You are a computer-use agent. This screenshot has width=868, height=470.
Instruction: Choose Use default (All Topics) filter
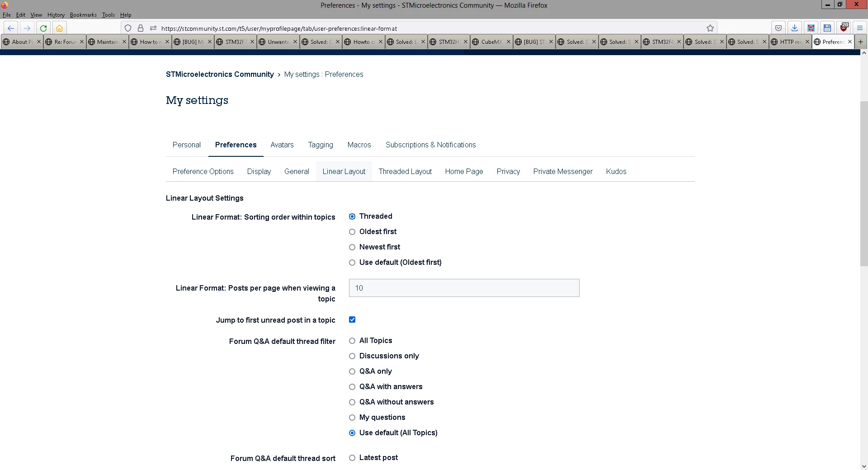[352, 433]
